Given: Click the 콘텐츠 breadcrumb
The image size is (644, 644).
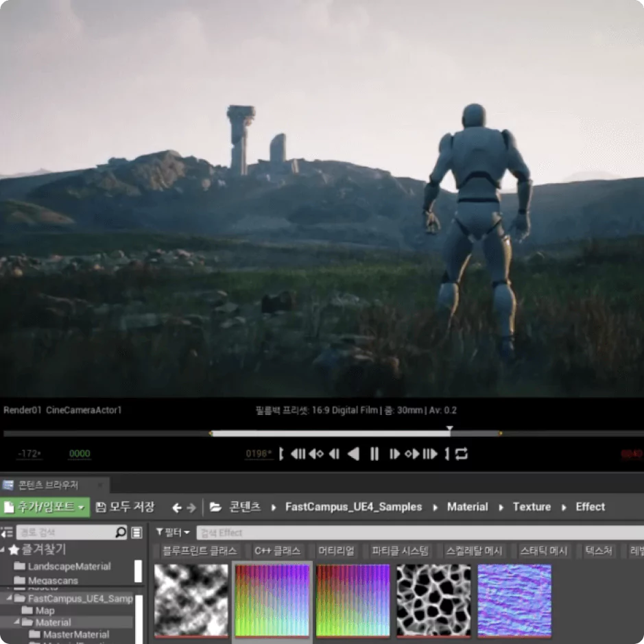Looking at the screenshot, I should coord(245,507).
